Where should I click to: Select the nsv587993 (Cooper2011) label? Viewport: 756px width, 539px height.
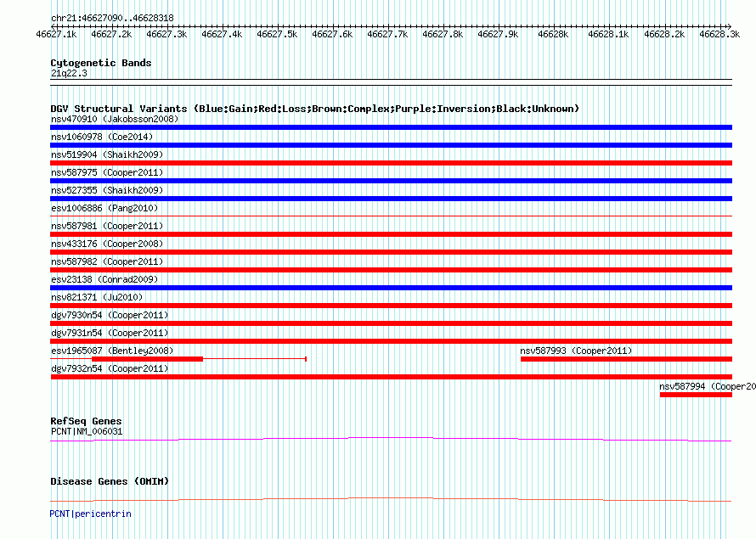[x=576, y=351]
